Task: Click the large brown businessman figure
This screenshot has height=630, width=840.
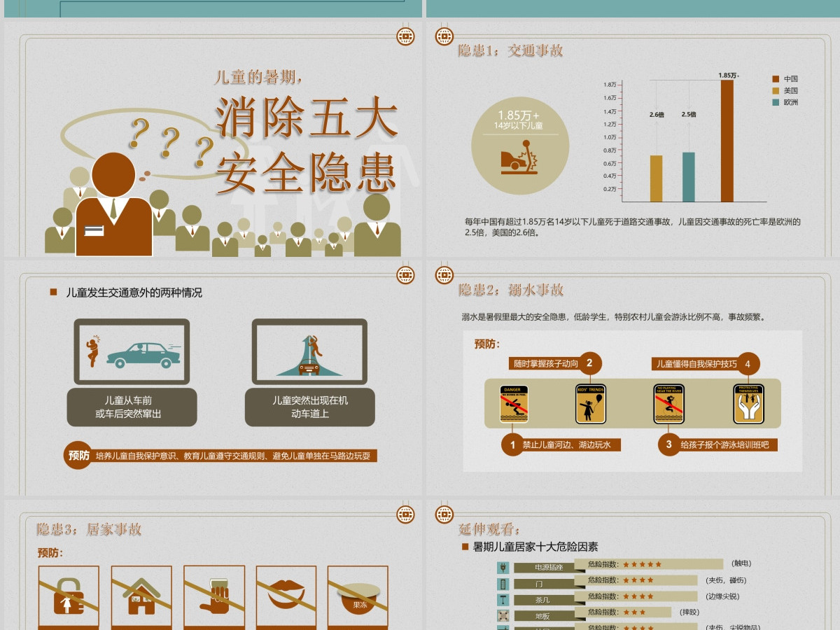Action: (x=113, y=204)
